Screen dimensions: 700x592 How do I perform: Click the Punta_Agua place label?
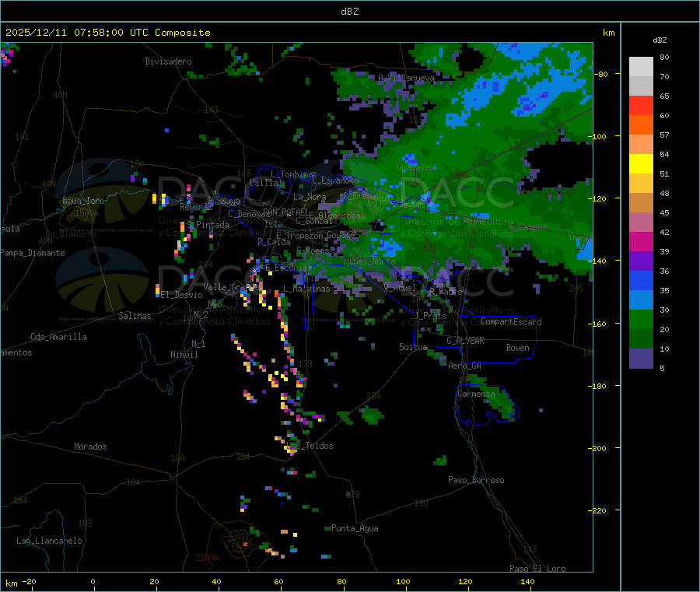pos(355,528)
